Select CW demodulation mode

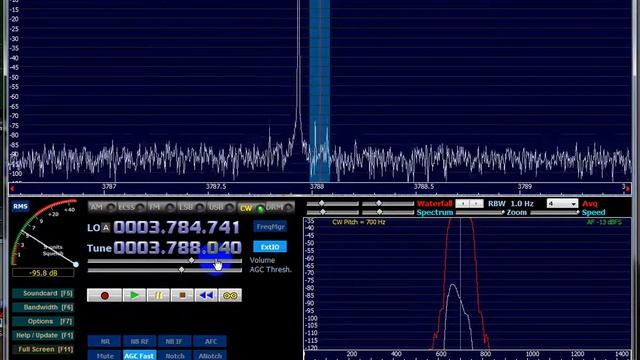coord(251,208)
